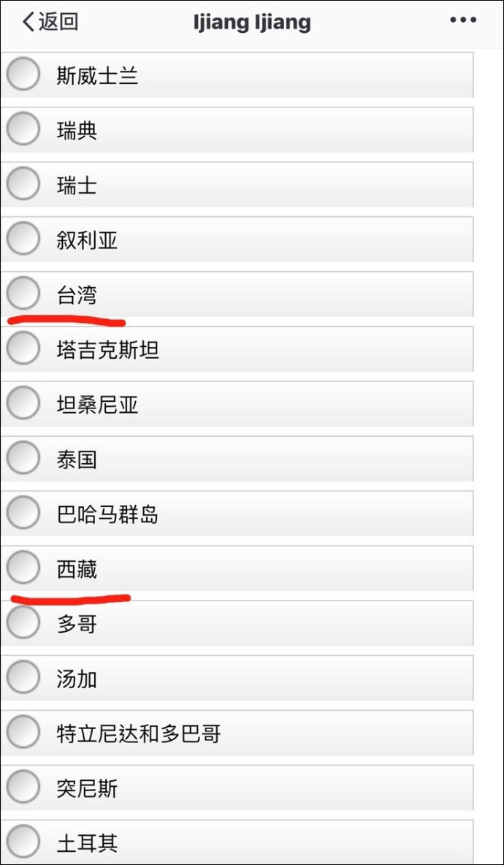Select the 巴哈马群岛 radio button
Screen dimensions: 504x865
(23, 513)
